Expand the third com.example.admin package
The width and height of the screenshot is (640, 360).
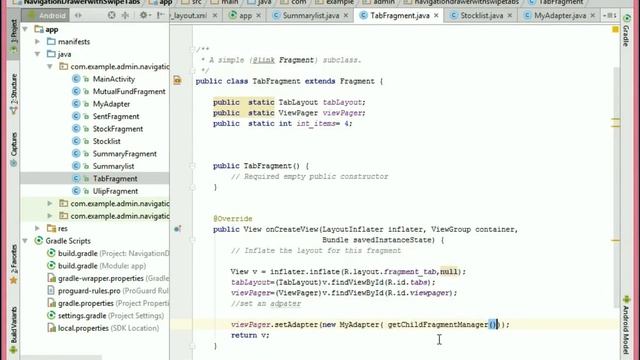tap(50, 216)
